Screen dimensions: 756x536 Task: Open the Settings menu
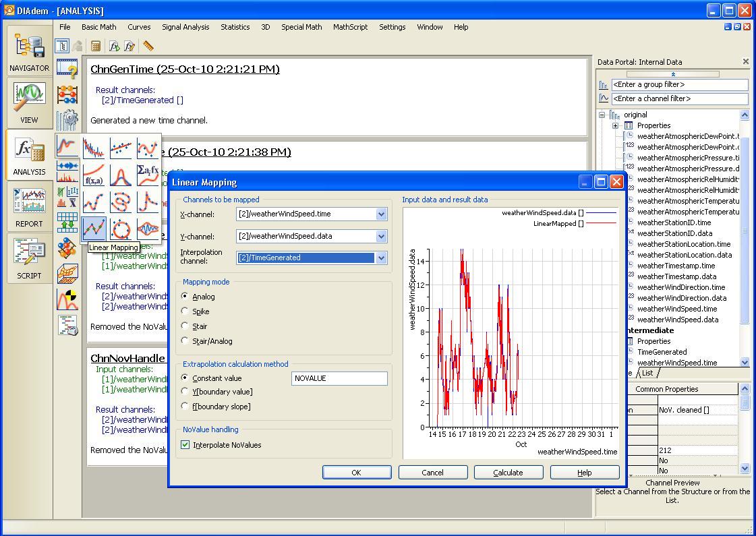(x=392, y=27)
